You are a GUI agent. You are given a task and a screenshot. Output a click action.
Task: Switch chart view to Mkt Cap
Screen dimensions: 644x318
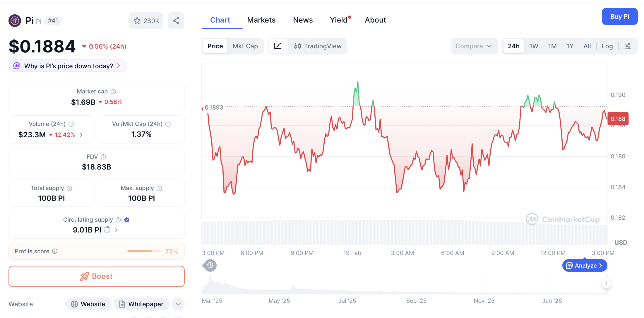pyautogui.click(x=245, y=46)
